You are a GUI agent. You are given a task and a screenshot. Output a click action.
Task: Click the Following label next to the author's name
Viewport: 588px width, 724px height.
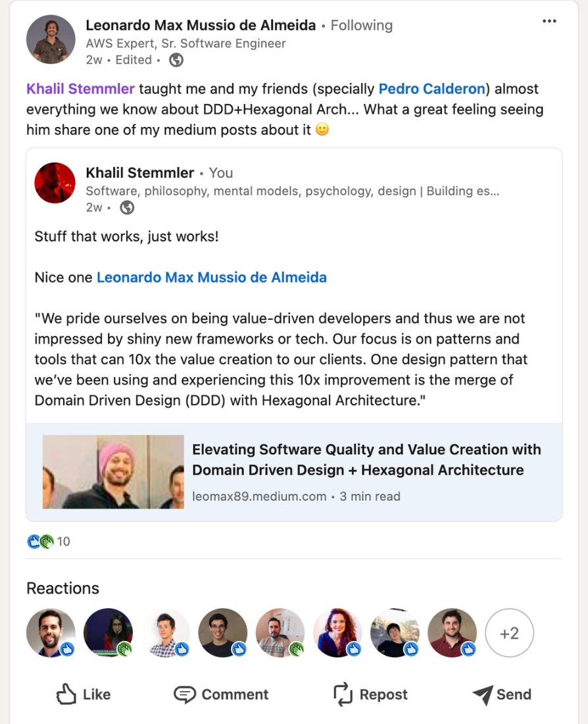point(361,25)
